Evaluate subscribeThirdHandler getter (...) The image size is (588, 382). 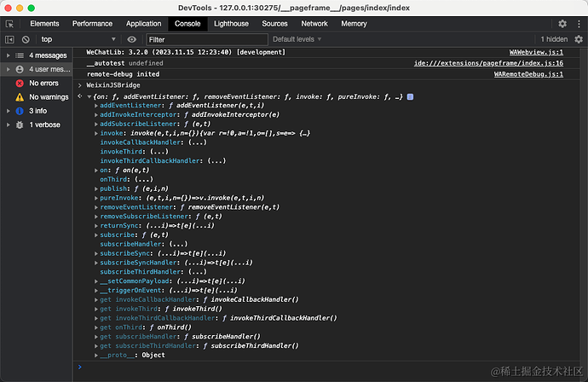point(197,272)
